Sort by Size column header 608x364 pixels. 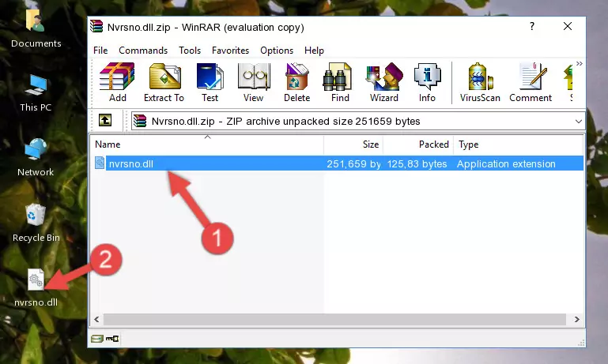pos(353,144)
